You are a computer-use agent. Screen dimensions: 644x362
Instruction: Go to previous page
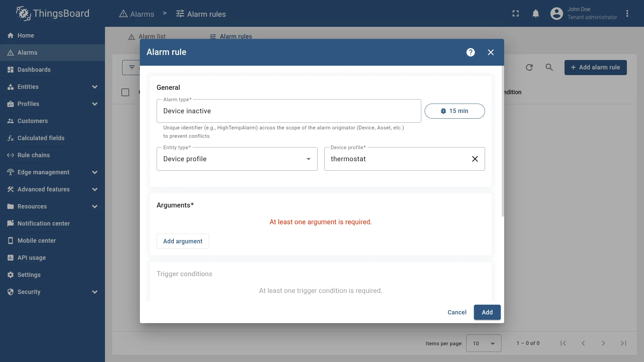click(583, 343)
